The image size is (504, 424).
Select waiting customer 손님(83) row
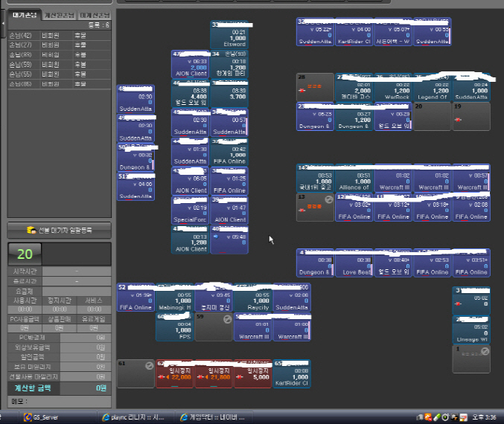pos(60,54)
